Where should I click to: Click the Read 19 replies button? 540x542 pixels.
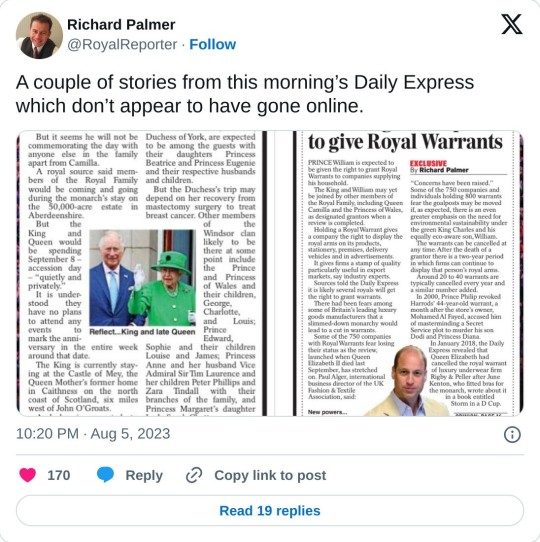click(270, 511)
